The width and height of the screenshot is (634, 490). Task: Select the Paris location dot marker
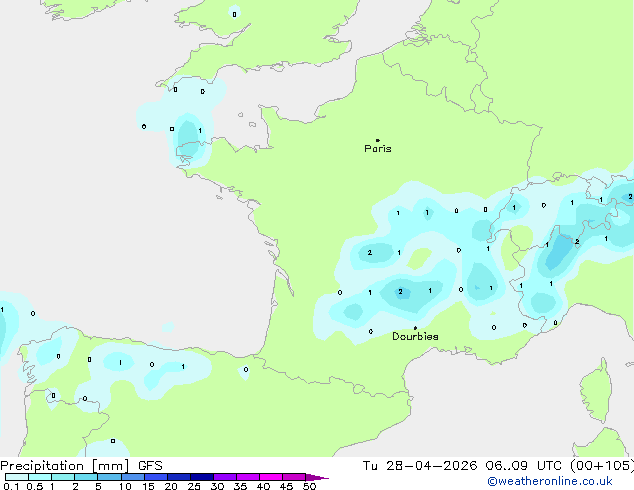coord(378,140)
